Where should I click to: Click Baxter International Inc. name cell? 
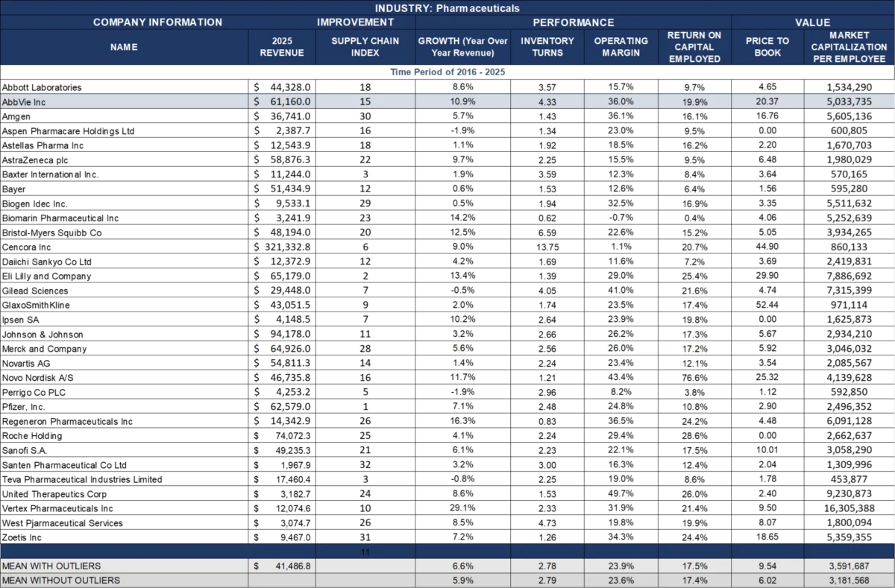124,174
